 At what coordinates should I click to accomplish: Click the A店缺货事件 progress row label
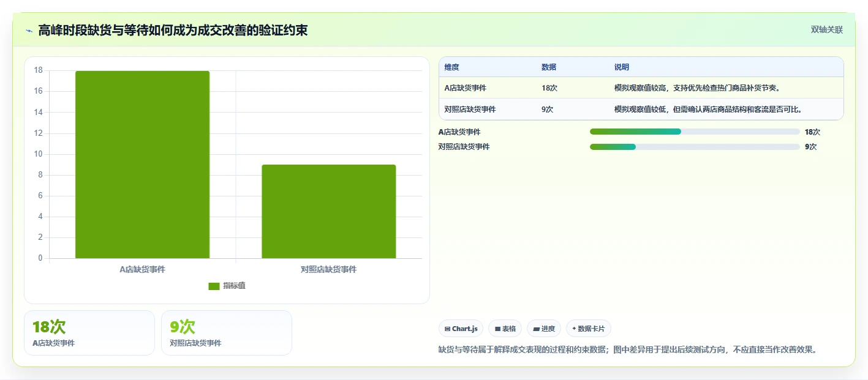[459, 132]
